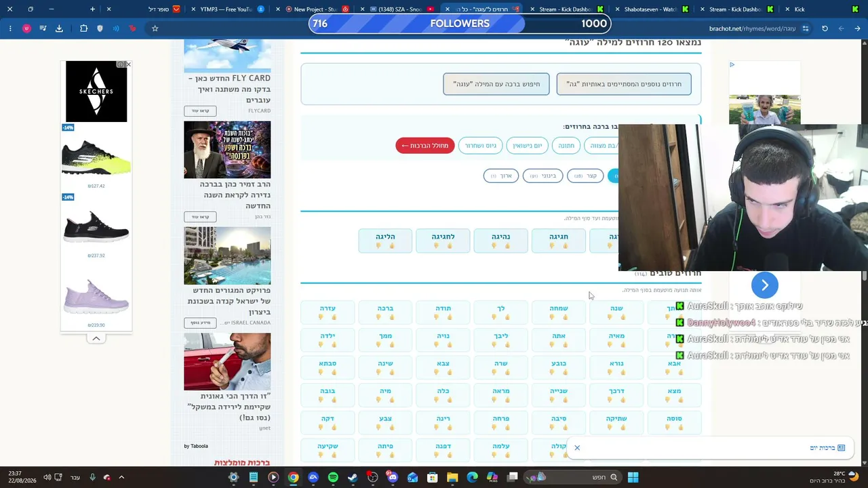This screenshot has height=488, width=868.
Task: Thumbs up the word שתיקה
Action: point(623,428)
